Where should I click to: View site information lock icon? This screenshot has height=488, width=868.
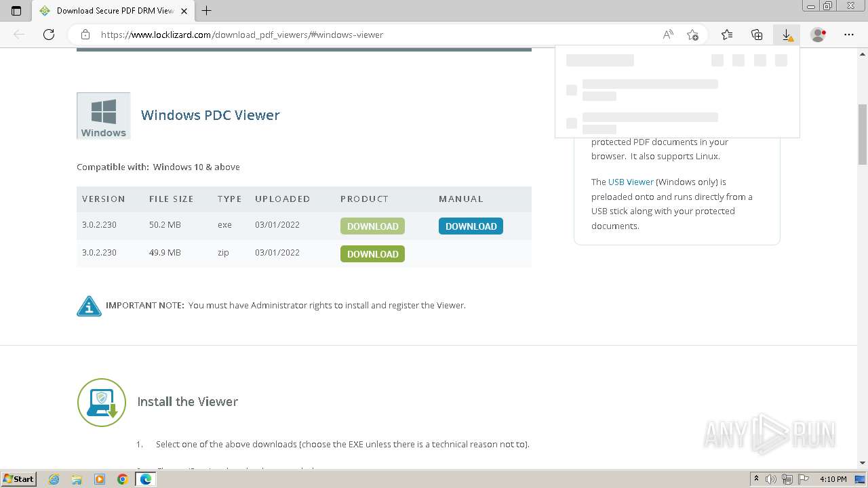tap(85, 35)
